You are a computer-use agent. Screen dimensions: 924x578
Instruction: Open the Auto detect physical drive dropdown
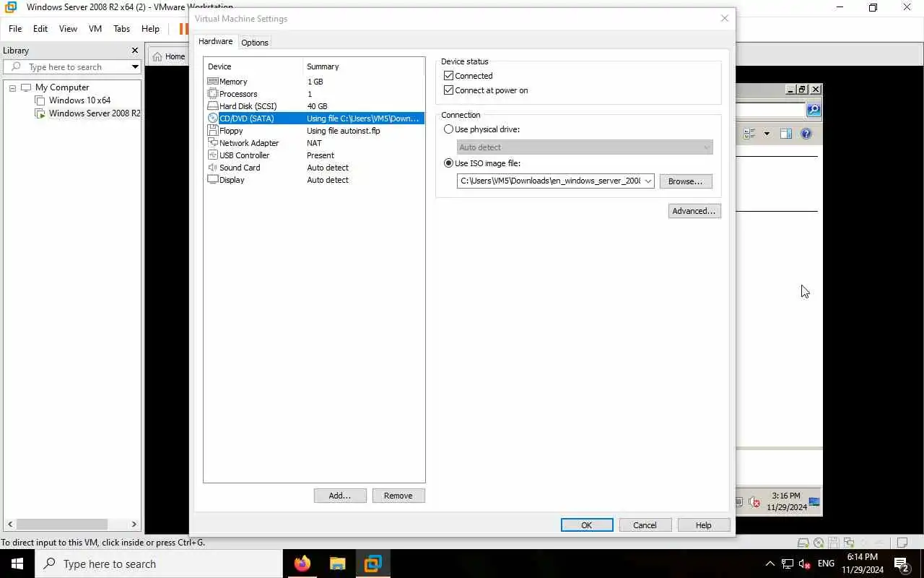click(x=706, y=147)
